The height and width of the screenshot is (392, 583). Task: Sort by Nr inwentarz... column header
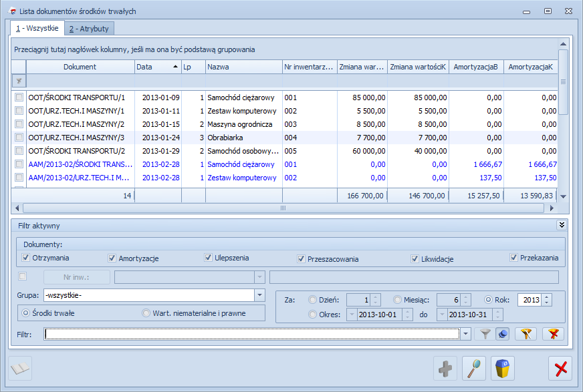(310, 67)
